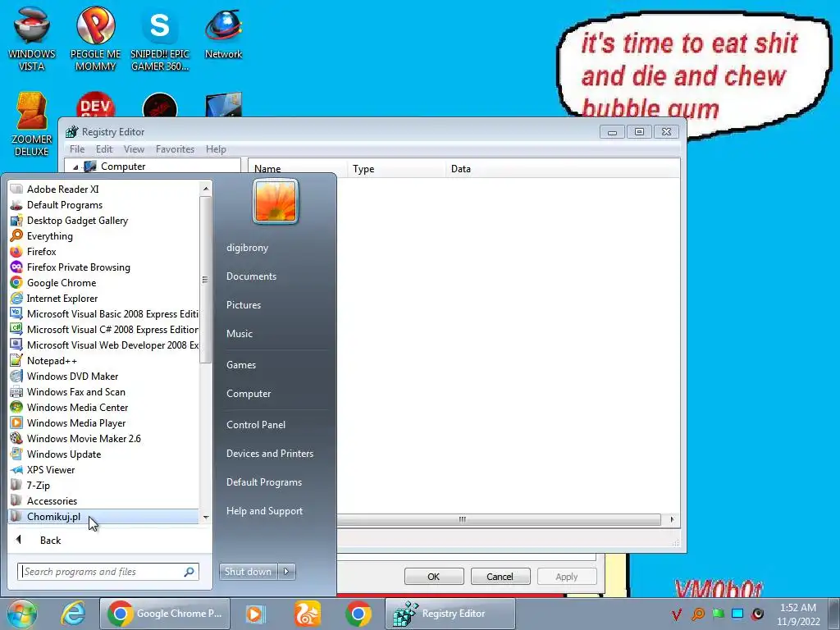This screenshot has height=630, width=840.
Task: Open the Favorites menu in Registry Editor
Action: click(175, 149)
